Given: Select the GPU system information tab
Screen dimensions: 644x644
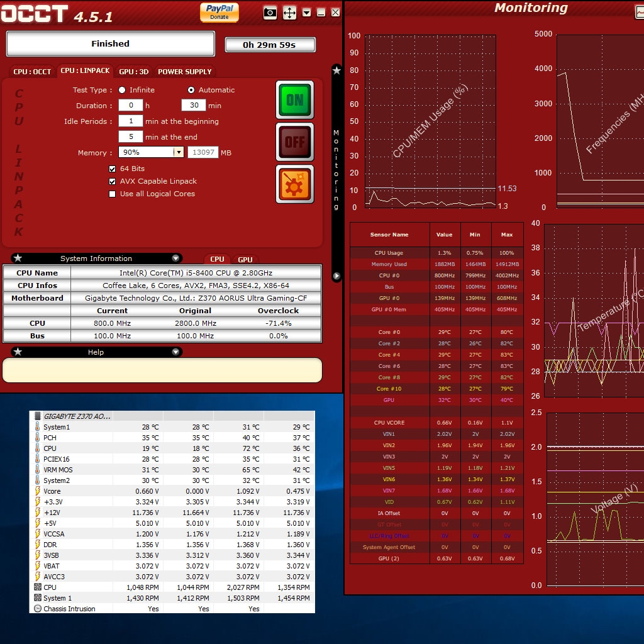Looking at the screenshot, I should (x=245, y=260).
